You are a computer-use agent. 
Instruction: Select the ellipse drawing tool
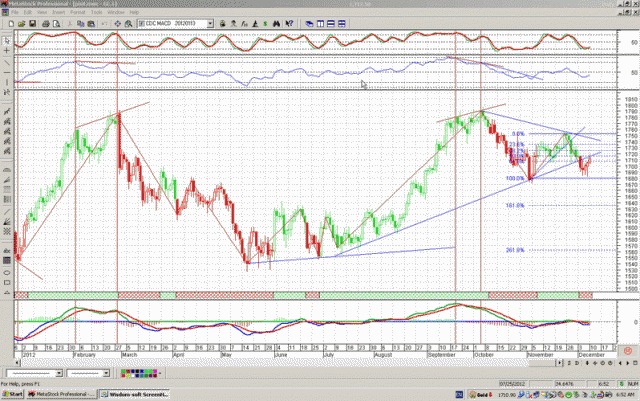tap(7, 272)
